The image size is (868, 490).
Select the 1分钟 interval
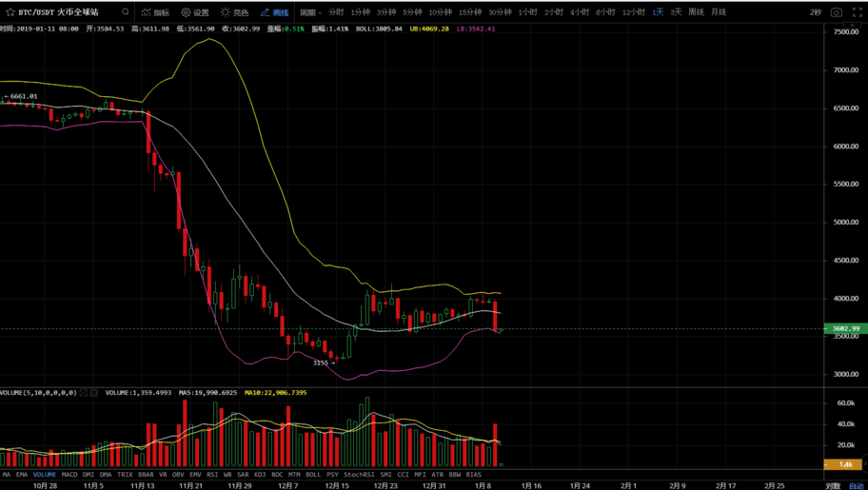pos(361,12)
